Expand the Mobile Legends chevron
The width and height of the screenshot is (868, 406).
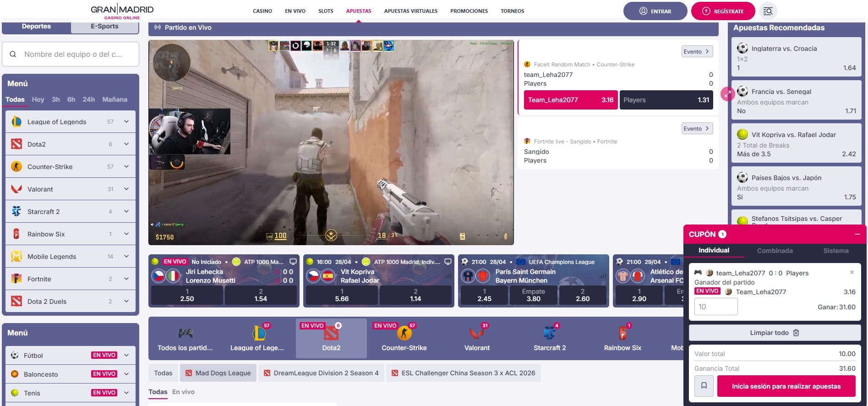click(126, 256)
